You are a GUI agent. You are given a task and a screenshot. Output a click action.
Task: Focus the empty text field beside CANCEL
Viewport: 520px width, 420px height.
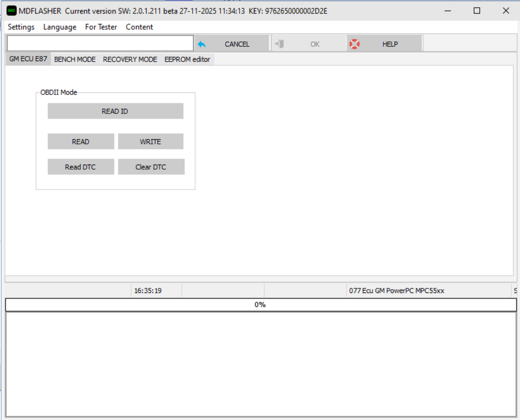[100, 43]
